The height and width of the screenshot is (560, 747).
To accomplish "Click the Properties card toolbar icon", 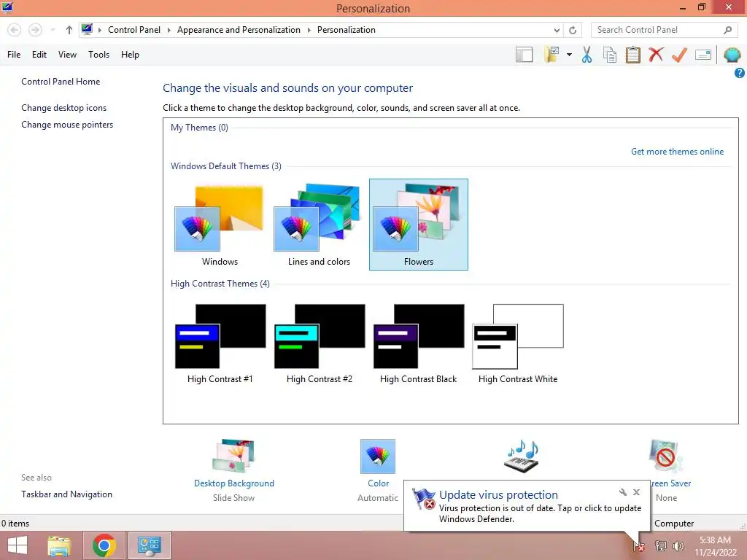I will (x=703, y=55).
